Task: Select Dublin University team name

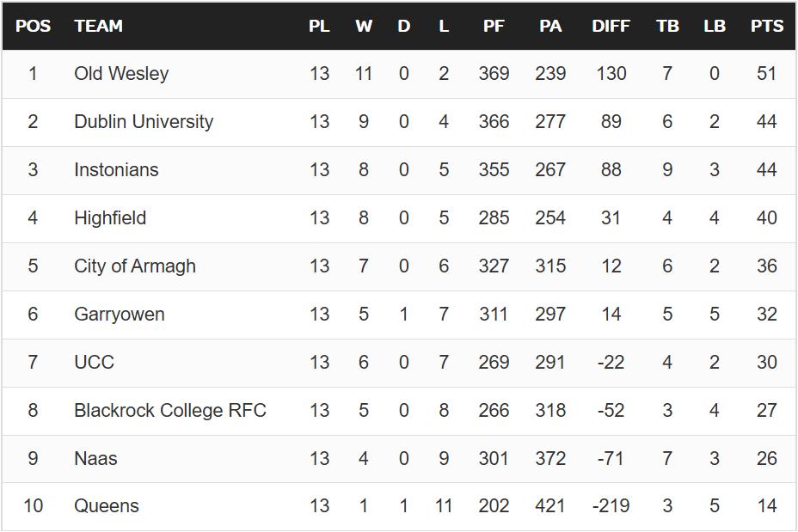Action: click(144, 121)
